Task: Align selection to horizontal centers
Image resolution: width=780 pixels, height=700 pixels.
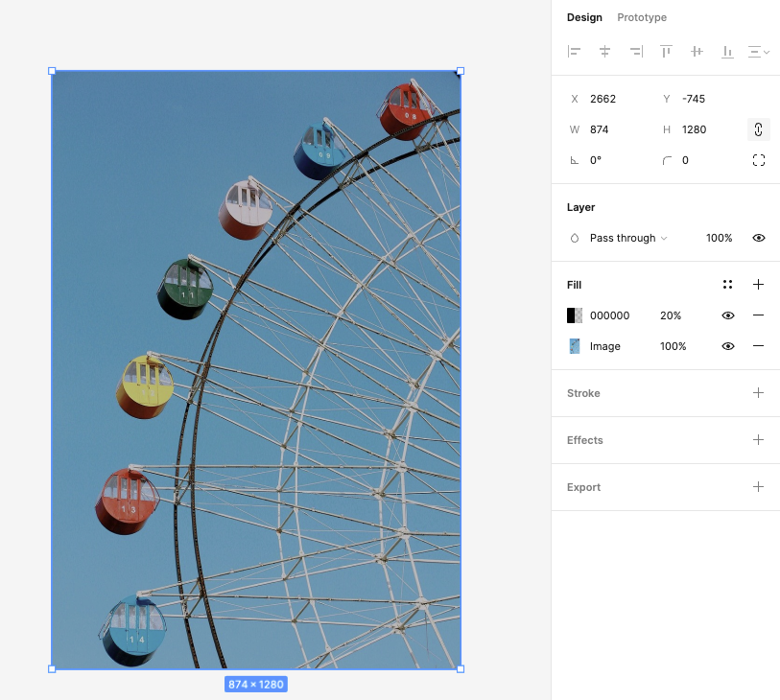Action: [604, 51]
